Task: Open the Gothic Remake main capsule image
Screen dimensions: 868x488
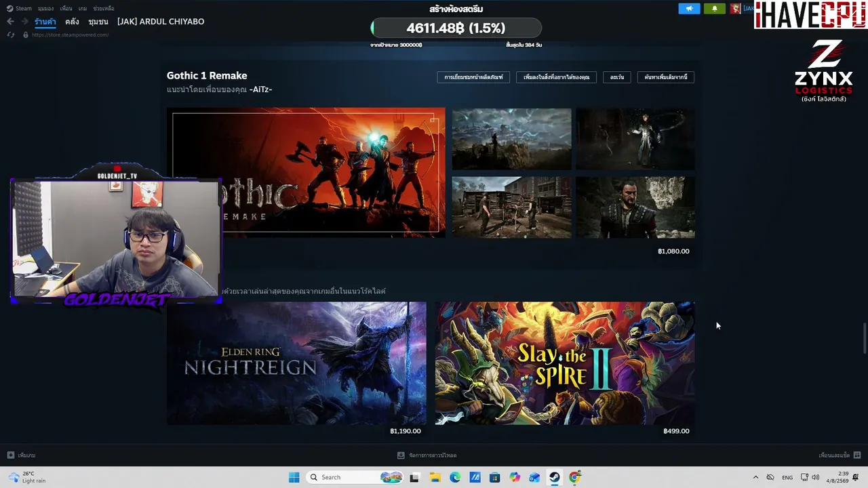Action: point(306,173)
